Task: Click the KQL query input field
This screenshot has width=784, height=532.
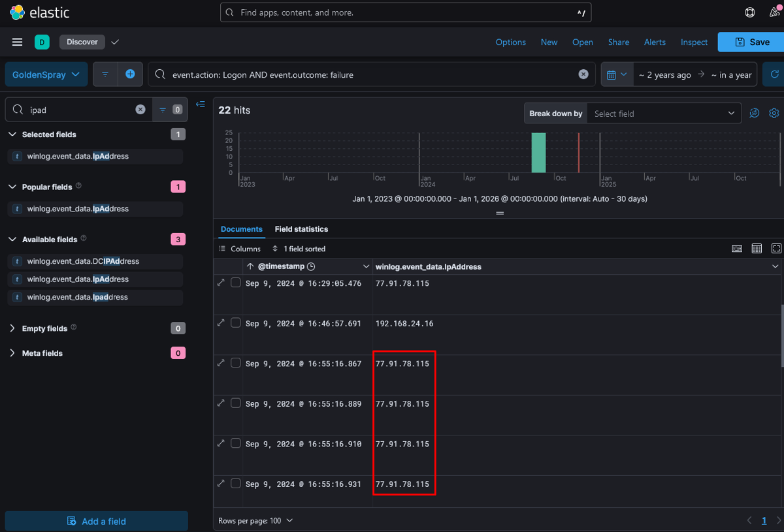Action: click(372, 74)
